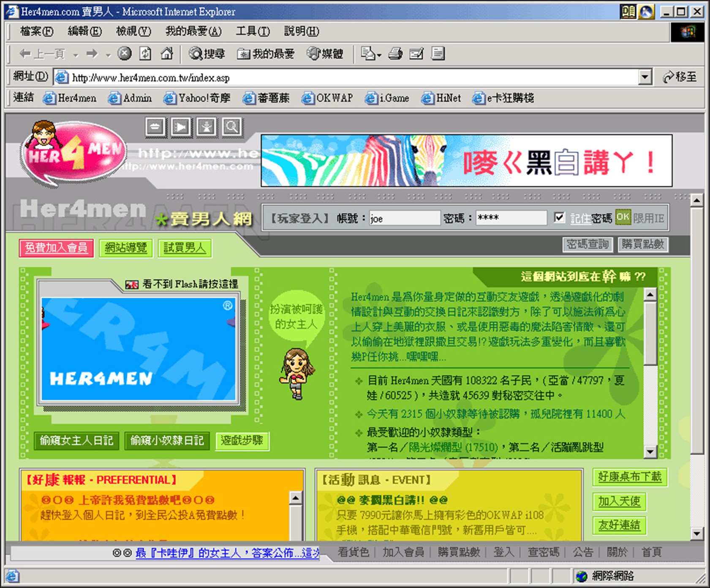This screenshot has width=710, height=588.
Task: Open the Forward button history dropdown arrow
Action: click(108, 54)
